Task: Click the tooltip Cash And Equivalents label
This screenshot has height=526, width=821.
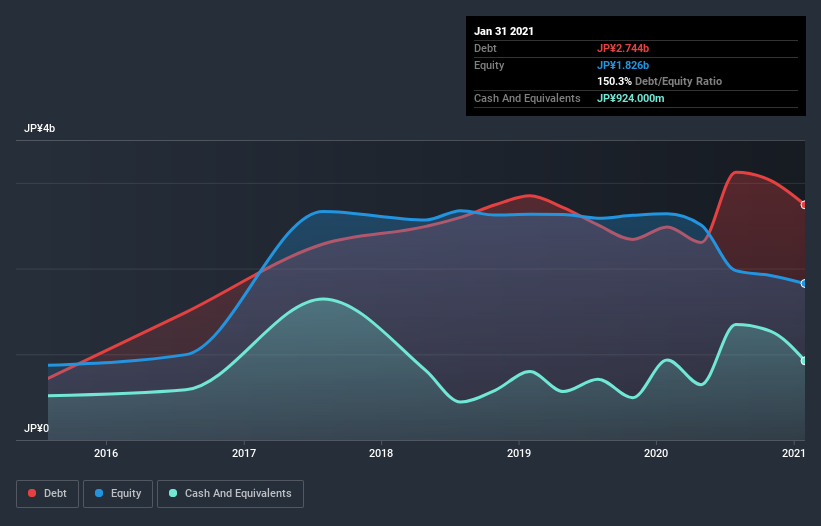Action: tap(527, 98)
